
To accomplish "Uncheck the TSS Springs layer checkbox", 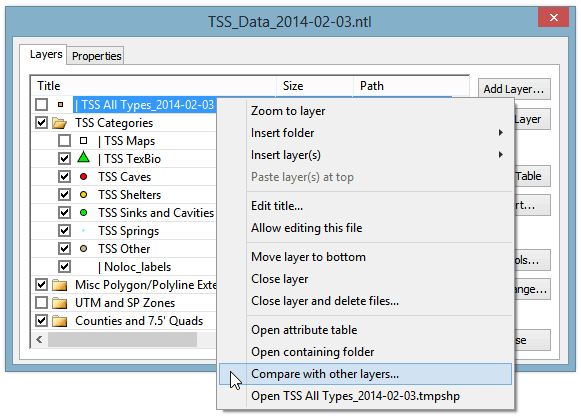I will coord(64,230).
